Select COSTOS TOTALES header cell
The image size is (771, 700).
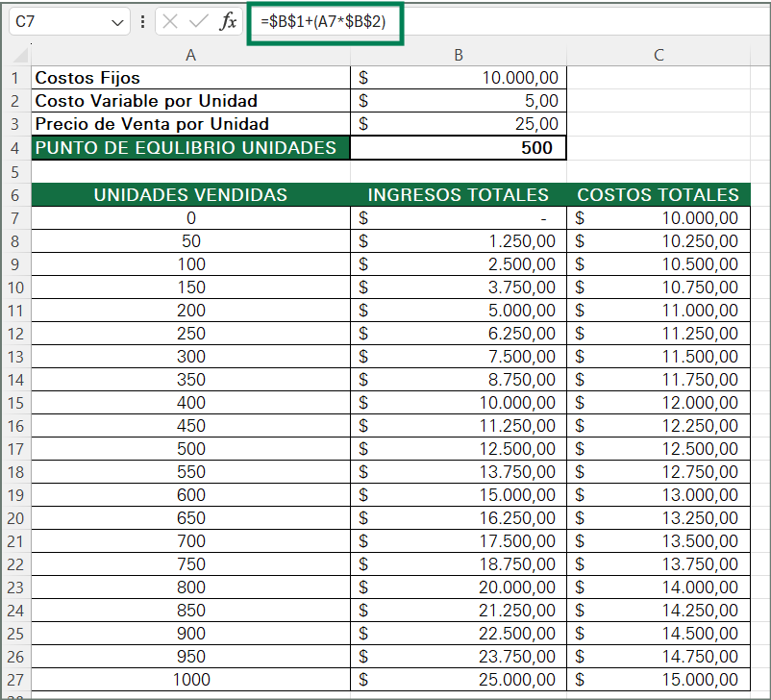pyautogui.click(x=659, y=195)
